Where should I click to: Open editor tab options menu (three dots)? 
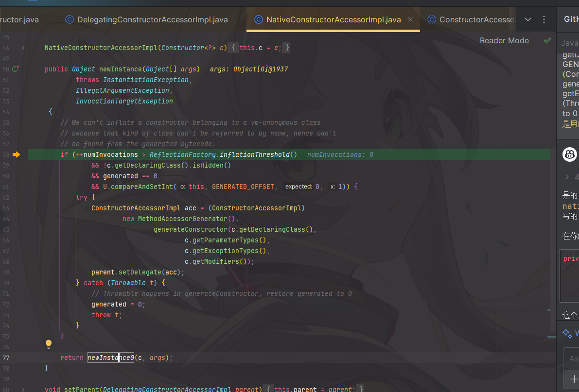pos(544,19)
